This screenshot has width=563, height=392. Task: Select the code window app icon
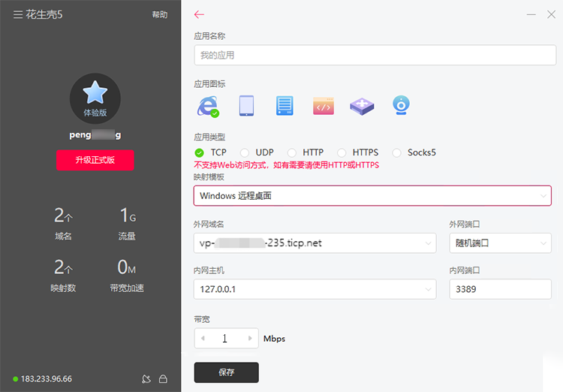(x=324, y=106)
